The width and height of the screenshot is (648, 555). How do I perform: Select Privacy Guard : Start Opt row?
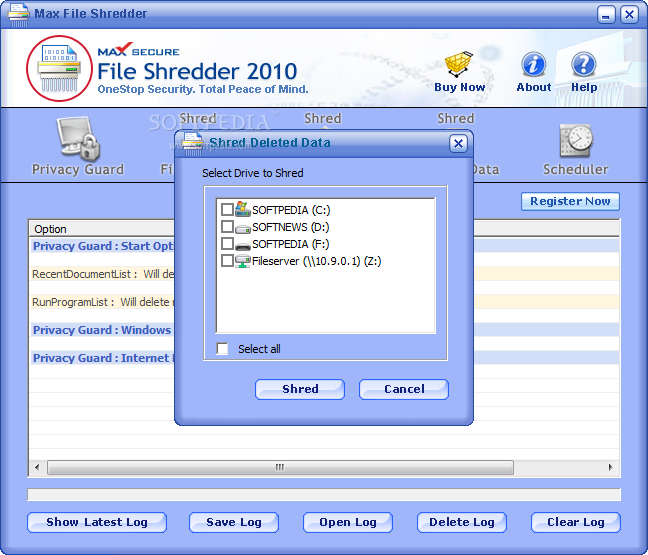[x=102, y=246]
